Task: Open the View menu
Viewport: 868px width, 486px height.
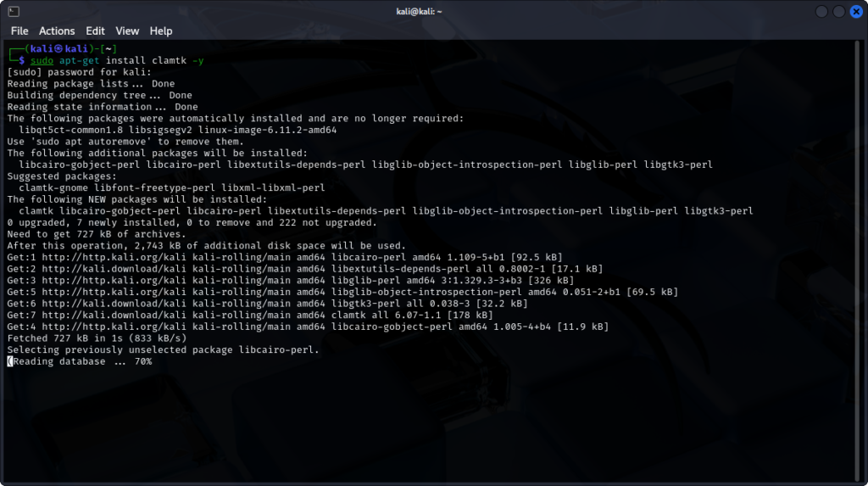Action: (x=127, y=31)
